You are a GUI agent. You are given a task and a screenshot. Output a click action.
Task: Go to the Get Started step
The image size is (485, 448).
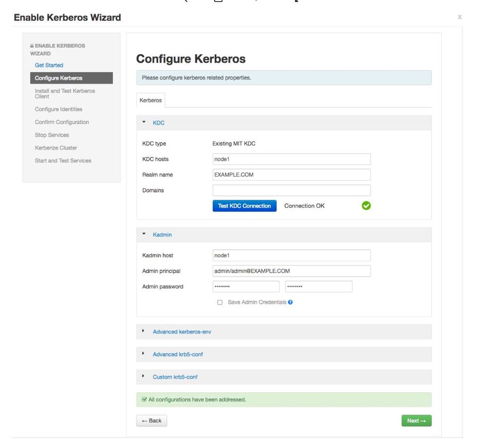[49, 65]
